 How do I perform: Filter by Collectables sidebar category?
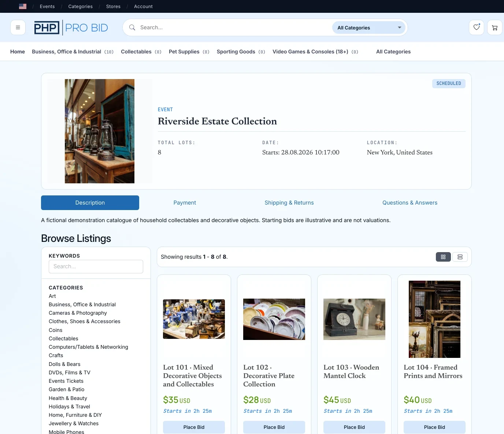click(x=63, y=338)
